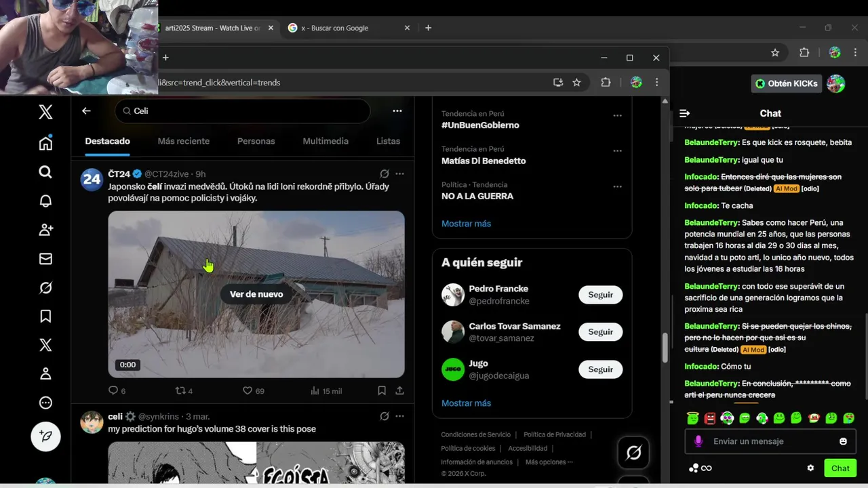Open search settings three-dot menu
This screenshot has height=488, width=868.
(x=397, y=110)
